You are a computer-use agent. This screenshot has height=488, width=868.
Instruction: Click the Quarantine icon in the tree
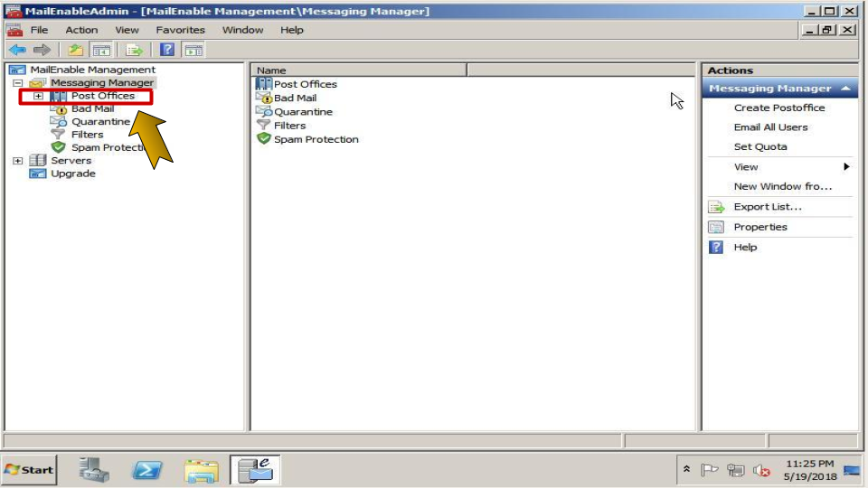pyautogui.click(x=59, y=122)
